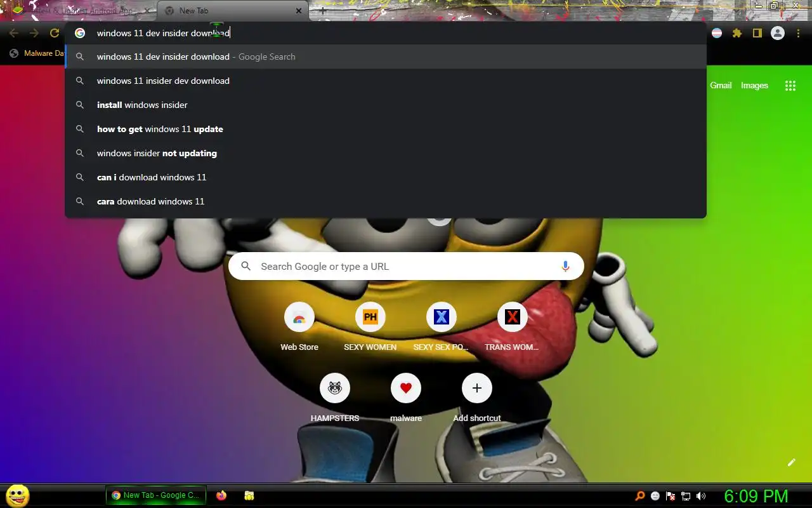
Task: Click the striped flag extension icon
Action: [717, 33]
